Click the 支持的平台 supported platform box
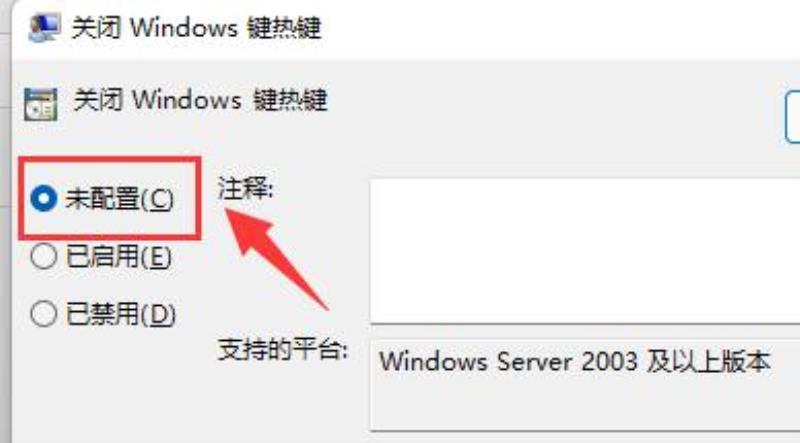The image size is (800, 443). point(585,385)
